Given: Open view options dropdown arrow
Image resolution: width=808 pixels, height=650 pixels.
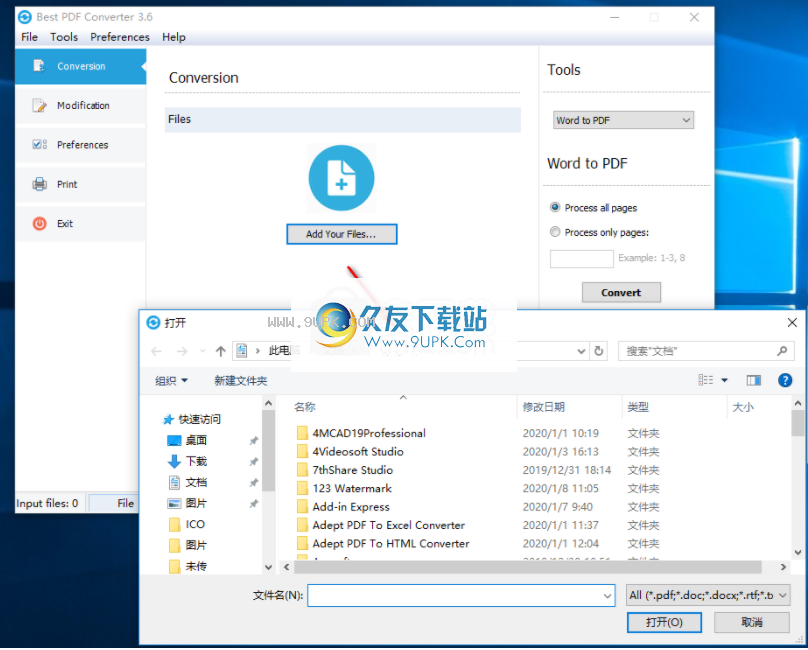Looking at the screenshot, I should click(x=724, y=380).
